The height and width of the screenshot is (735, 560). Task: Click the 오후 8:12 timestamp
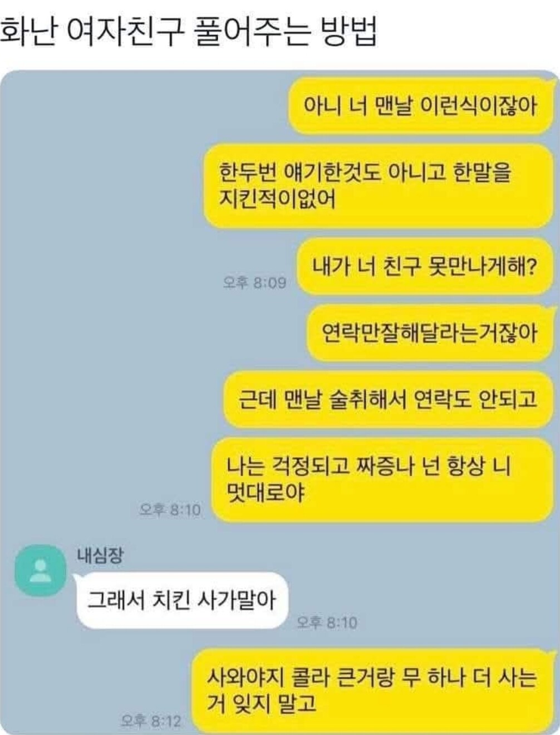pyautogui.click(x=151, y=722)
